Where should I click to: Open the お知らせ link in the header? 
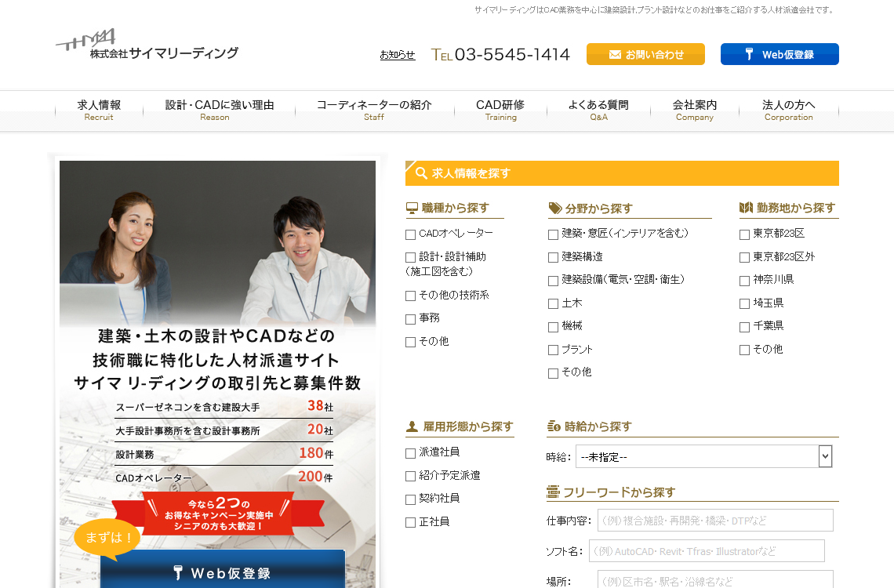coord(397,55)
